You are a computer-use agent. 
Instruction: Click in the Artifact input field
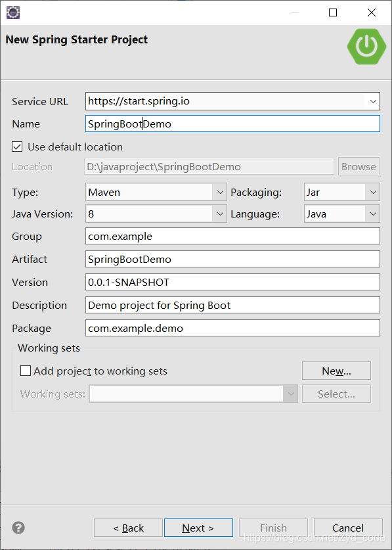coord(232,259)
